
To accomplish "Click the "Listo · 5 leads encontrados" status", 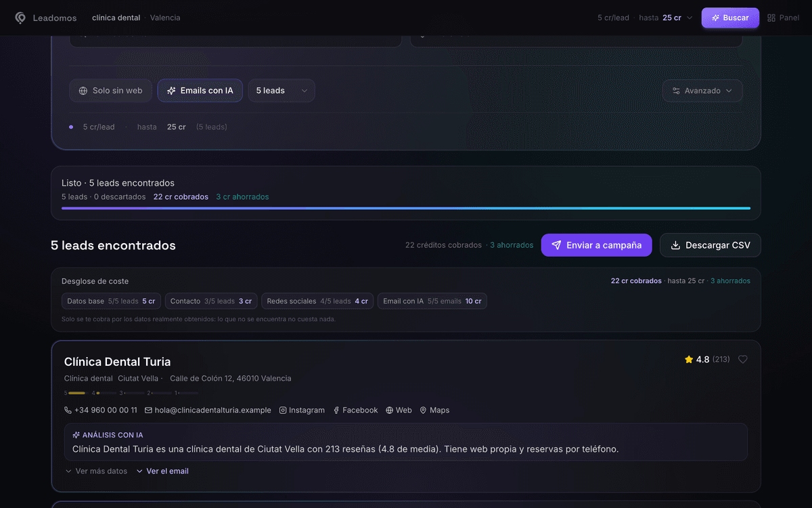I will pyautogui.click(x=118, y=183).
